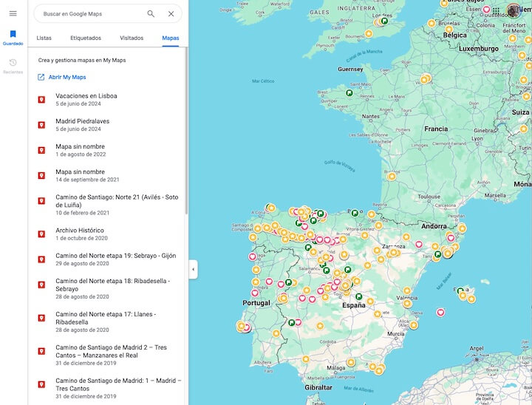Switch to the Visitados tab
Screen dimensions: 532x405
[x=132, y=38]
